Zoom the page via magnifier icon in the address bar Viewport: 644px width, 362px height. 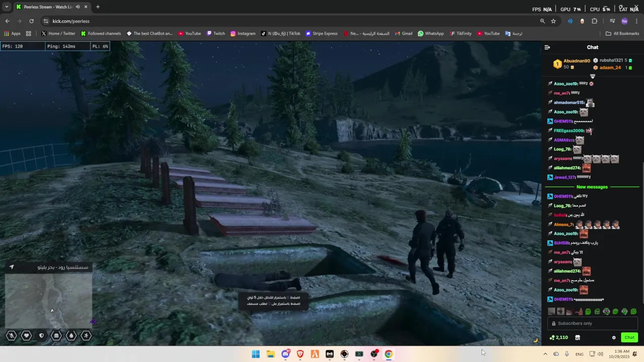tap(542, 21)
